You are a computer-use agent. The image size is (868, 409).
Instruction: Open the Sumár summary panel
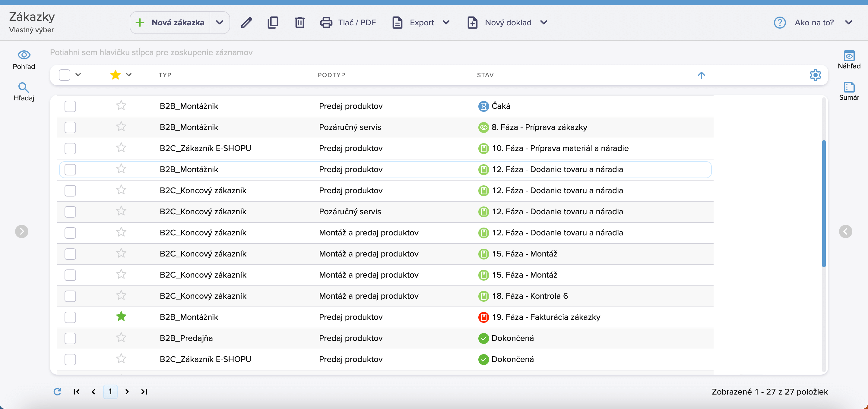849,91
